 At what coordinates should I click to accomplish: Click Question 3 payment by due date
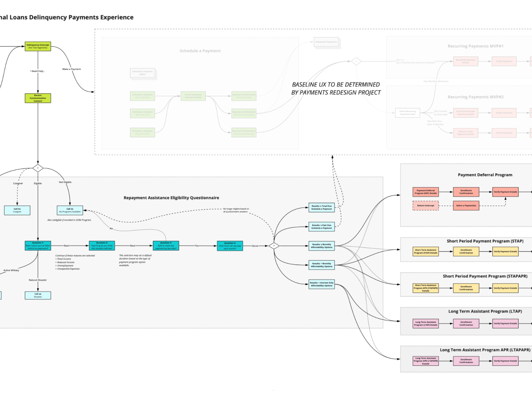(x=166, y=246)
